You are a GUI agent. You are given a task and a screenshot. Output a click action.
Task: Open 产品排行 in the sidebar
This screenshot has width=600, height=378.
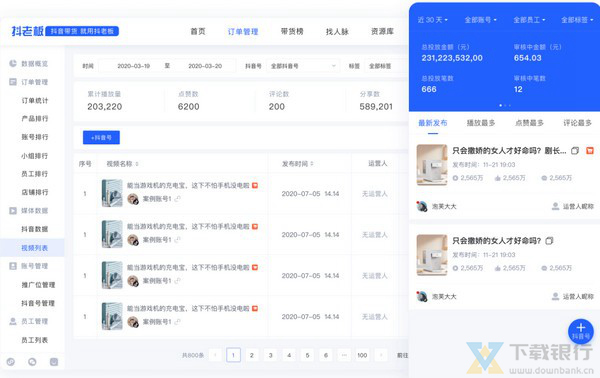35,119
